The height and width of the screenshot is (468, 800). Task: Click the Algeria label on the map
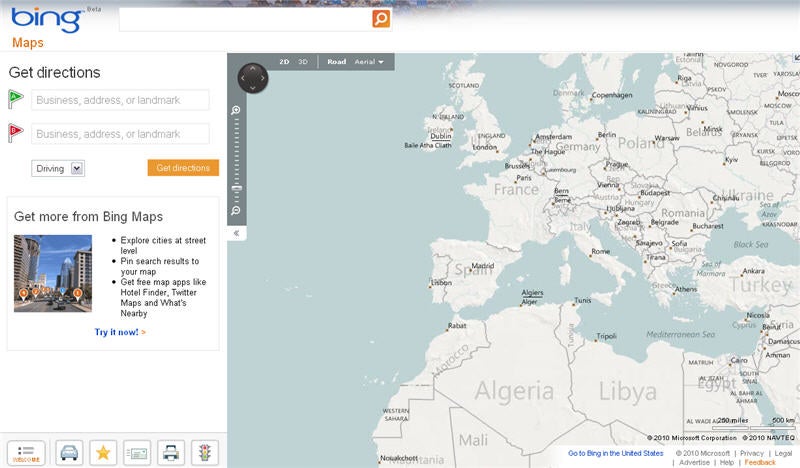tap(514, 392)
